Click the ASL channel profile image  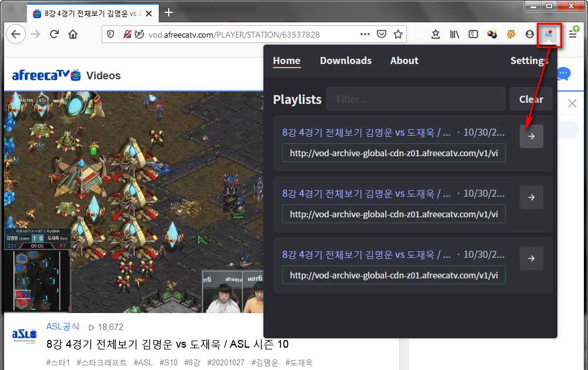[24, 334]
